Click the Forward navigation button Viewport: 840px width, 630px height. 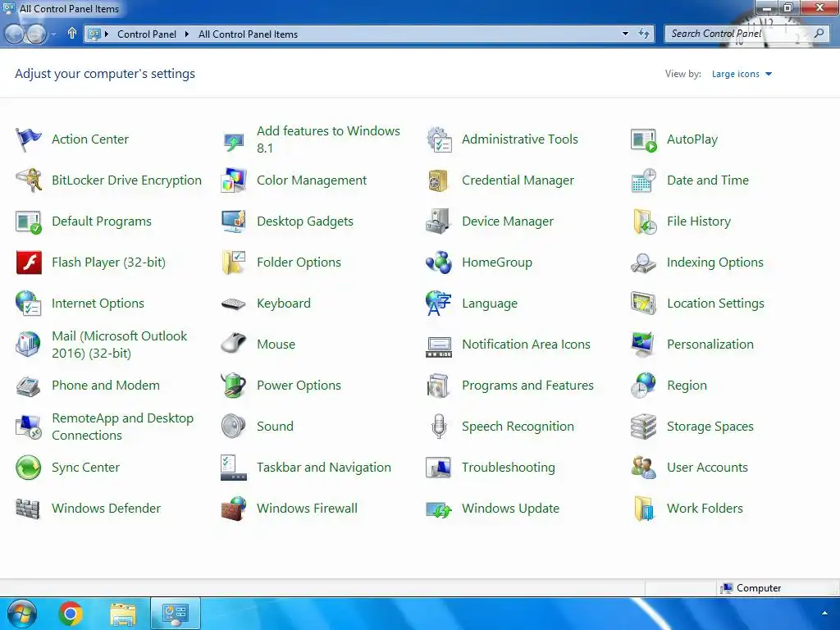(x=37, y=34)
